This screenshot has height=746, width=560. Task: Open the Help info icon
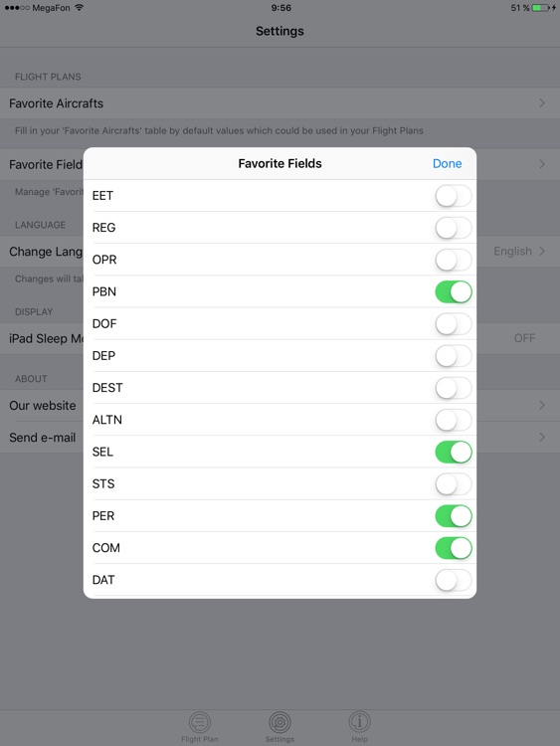tap(359, 722)
